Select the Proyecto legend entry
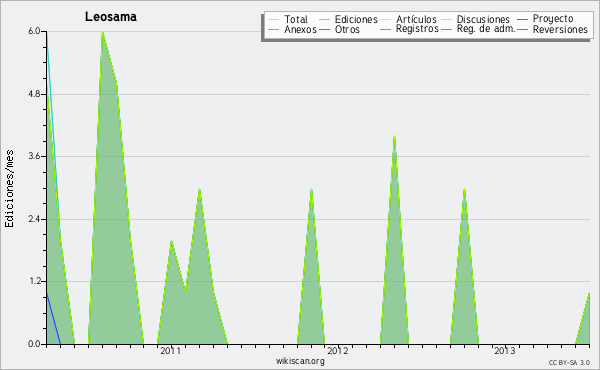600x370 pixels. click(x=553, y=19)
